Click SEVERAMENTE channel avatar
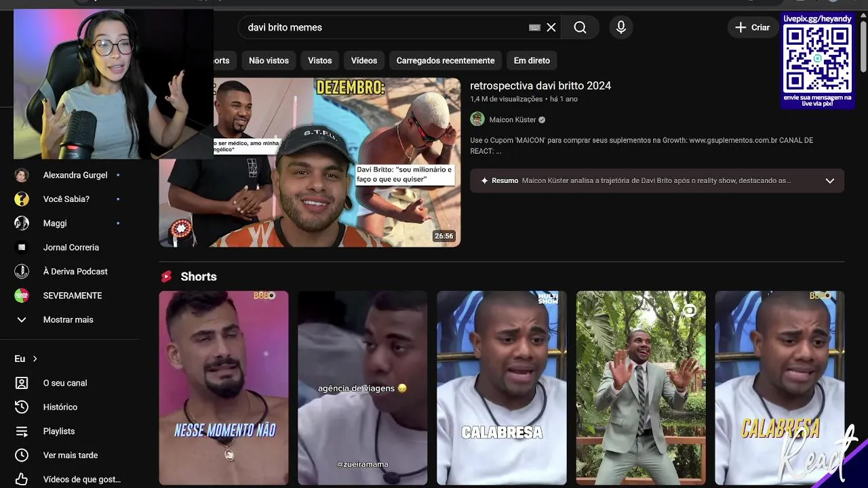 (22, 296)
